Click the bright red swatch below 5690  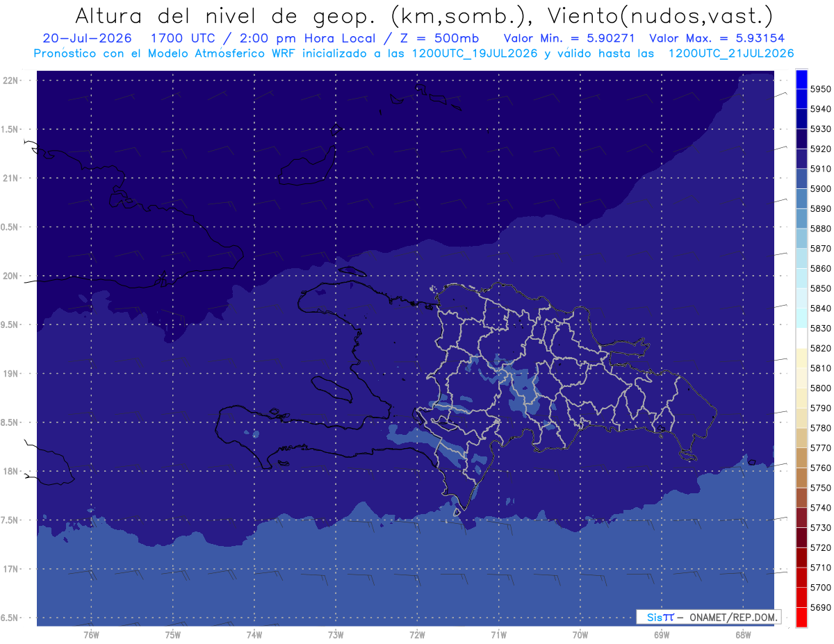click(801, 617)
